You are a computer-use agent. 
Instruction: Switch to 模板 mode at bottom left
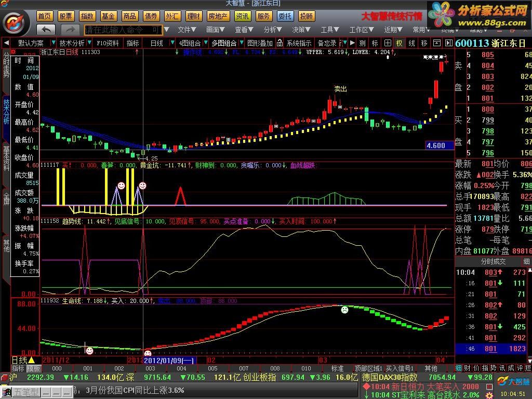point(33,368)
